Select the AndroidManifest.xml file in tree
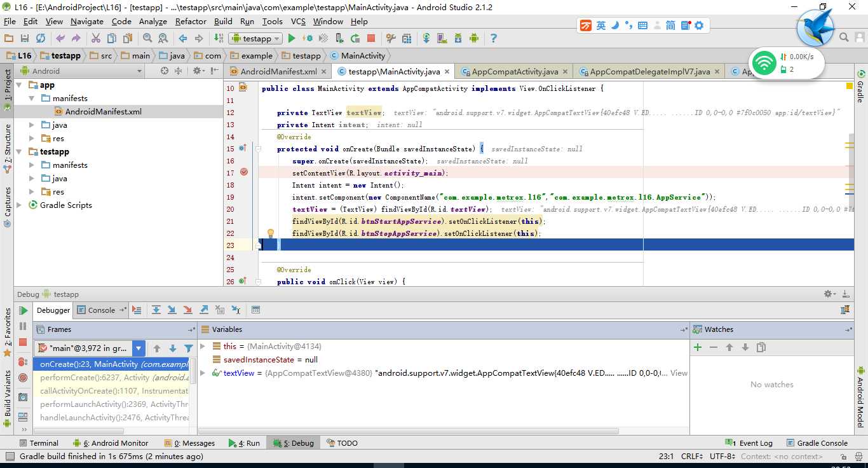 click(x=118, y=112)
